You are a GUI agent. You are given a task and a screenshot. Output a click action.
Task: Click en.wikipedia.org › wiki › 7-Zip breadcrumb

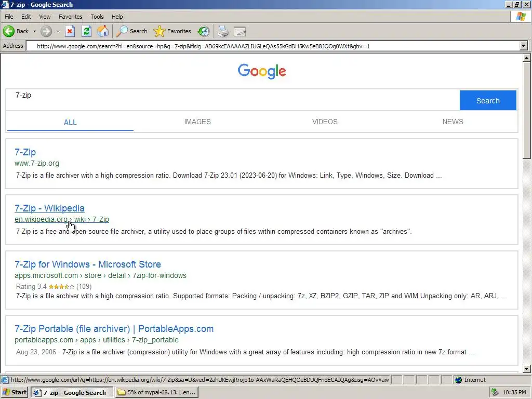click(62, 219)
